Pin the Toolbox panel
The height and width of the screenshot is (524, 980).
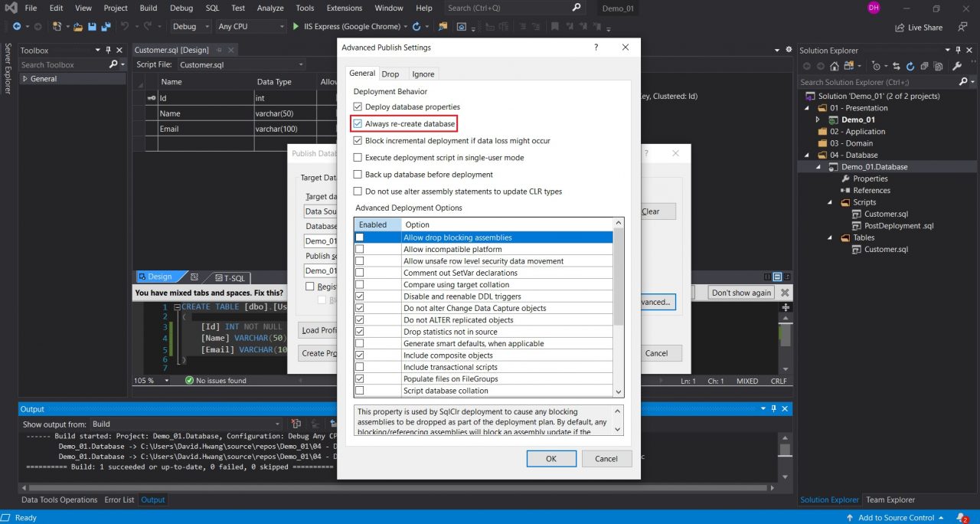click(109, 50)
